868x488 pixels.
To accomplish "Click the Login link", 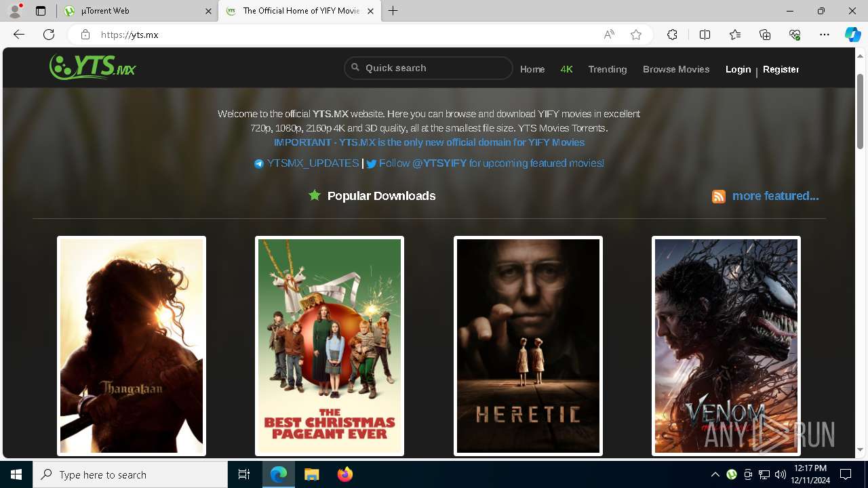I will [x=738, y=69].
